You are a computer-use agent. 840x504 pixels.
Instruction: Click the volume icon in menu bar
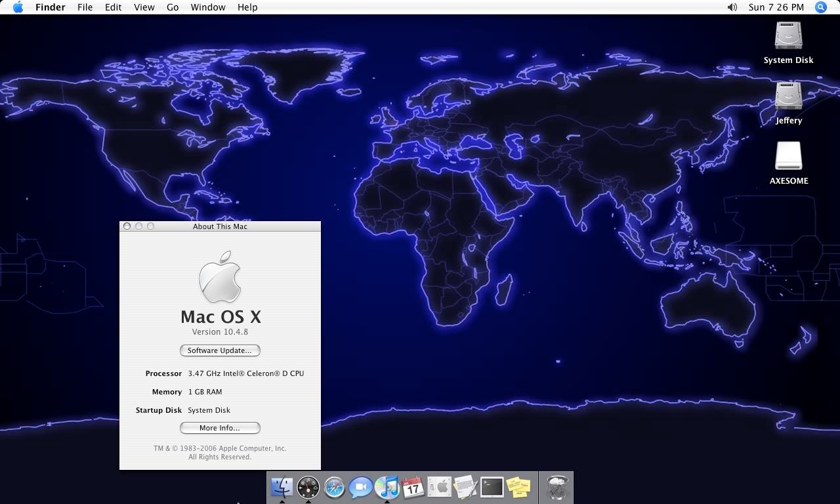(732, 7)
